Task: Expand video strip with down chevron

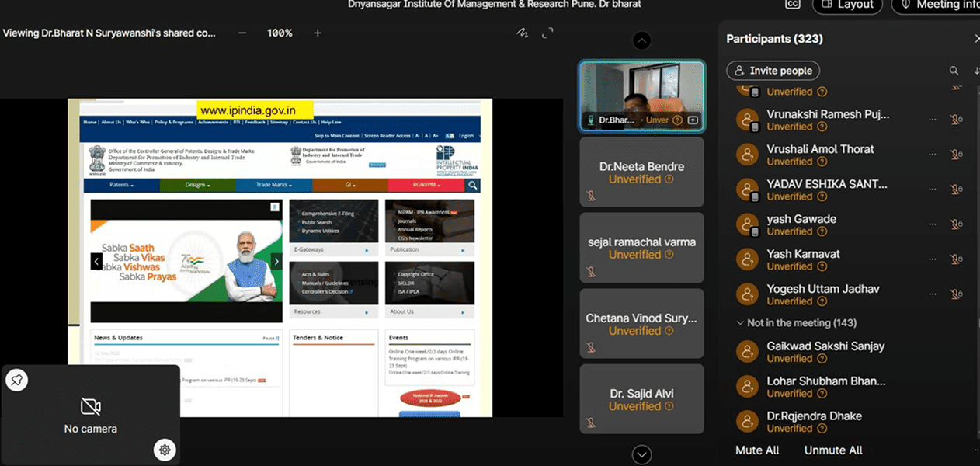Action: point(641,454)
